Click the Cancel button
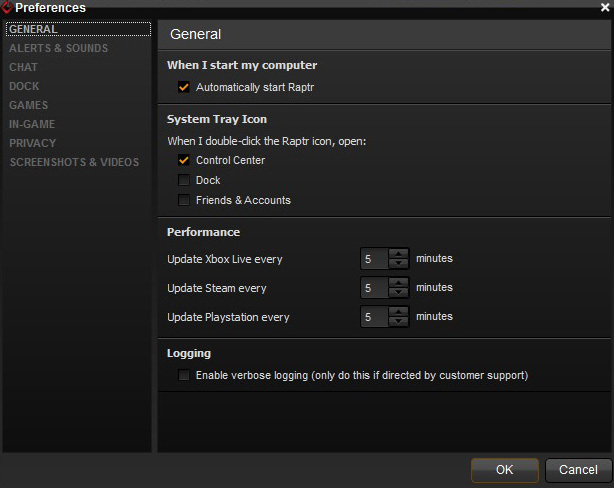This screenshot has width=614, height=488. [x=578, y=470]
